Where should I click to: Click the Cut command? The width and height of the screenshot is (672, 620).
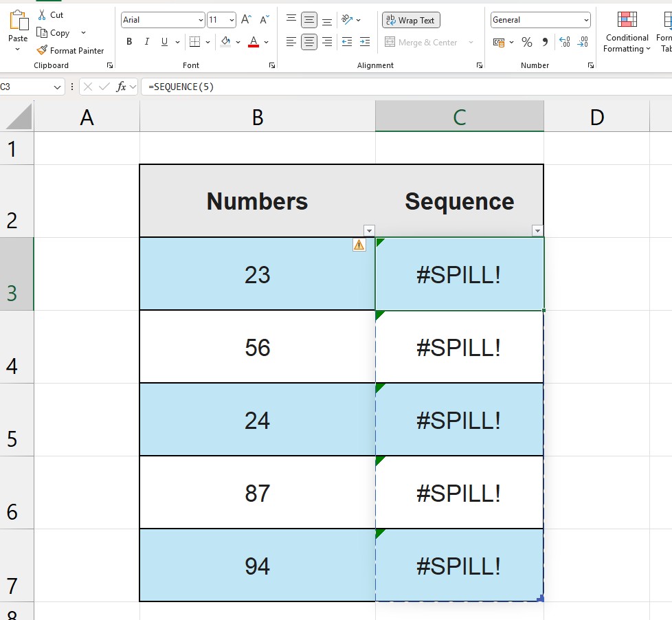point(51,14)
